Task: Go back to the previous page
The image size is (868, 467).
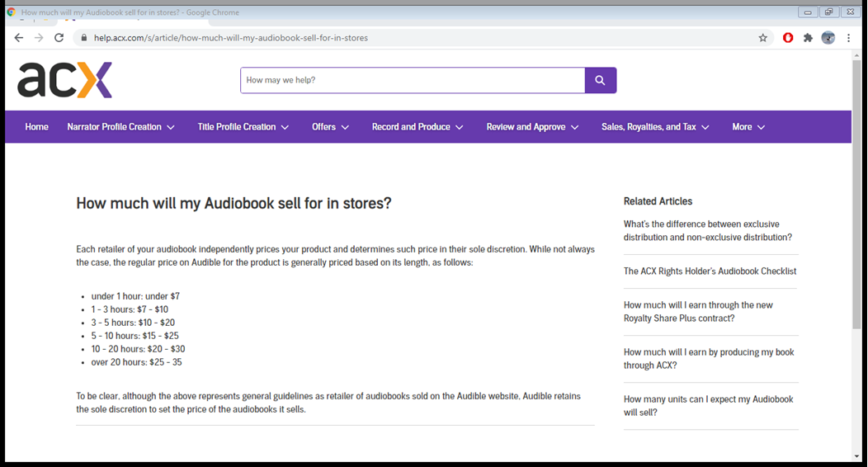Action: pyautogui.click(x=19, y=38)
